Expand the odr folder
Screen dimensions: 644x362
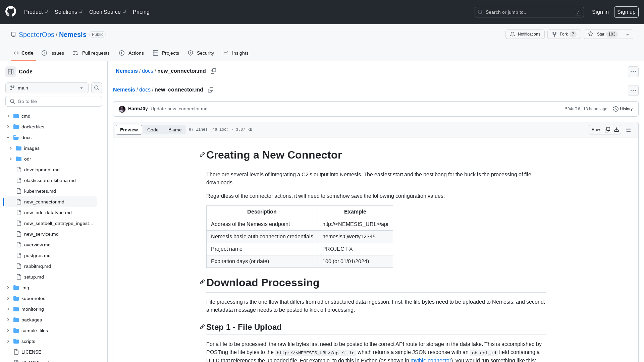click(x=11, y=159)
